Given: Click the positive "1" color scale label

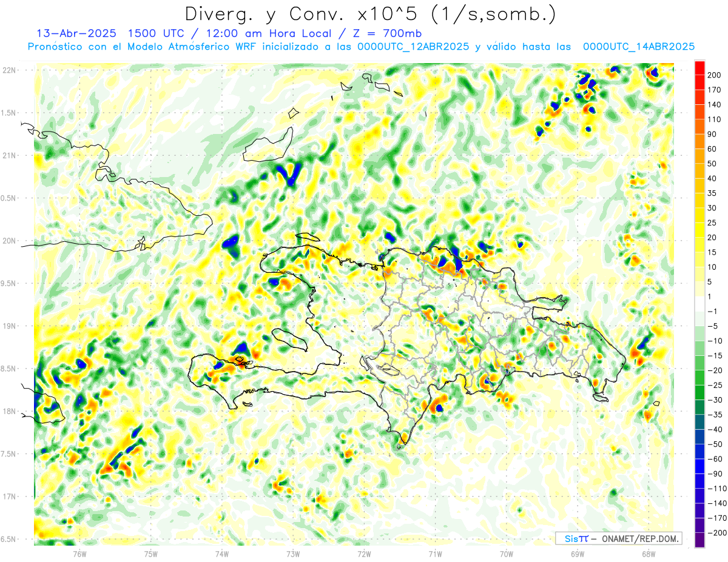Looking at the screenshot, I should tap(710, 296).
